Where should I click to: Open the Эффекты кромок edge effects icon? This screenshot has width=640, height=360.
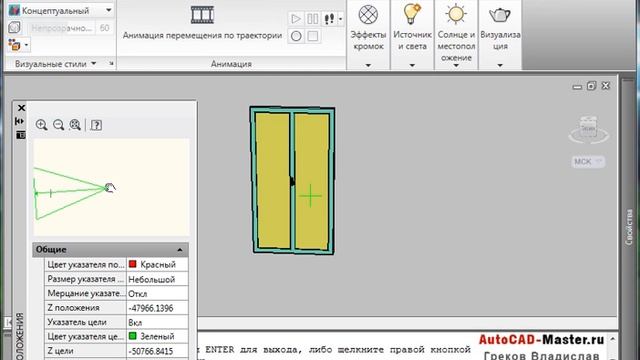368,15
